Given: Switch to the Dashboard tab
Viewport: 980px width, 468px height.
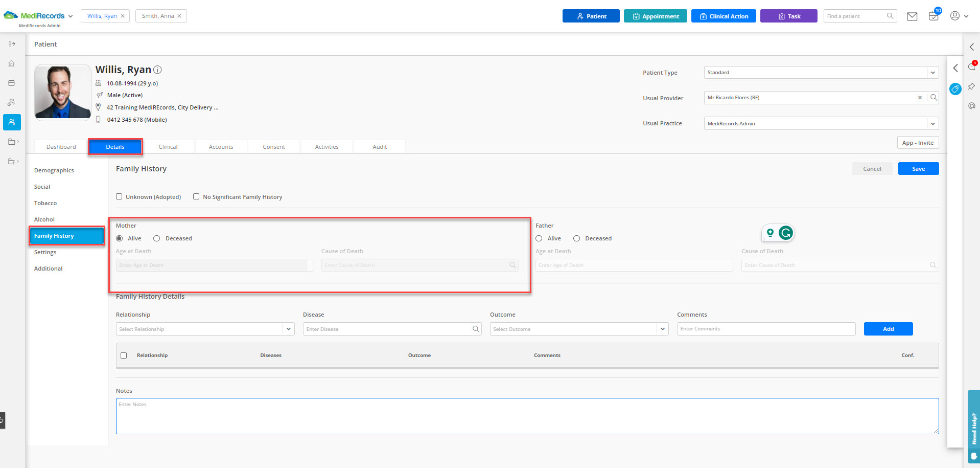Looking at the screenshot, I should point(61,147).
